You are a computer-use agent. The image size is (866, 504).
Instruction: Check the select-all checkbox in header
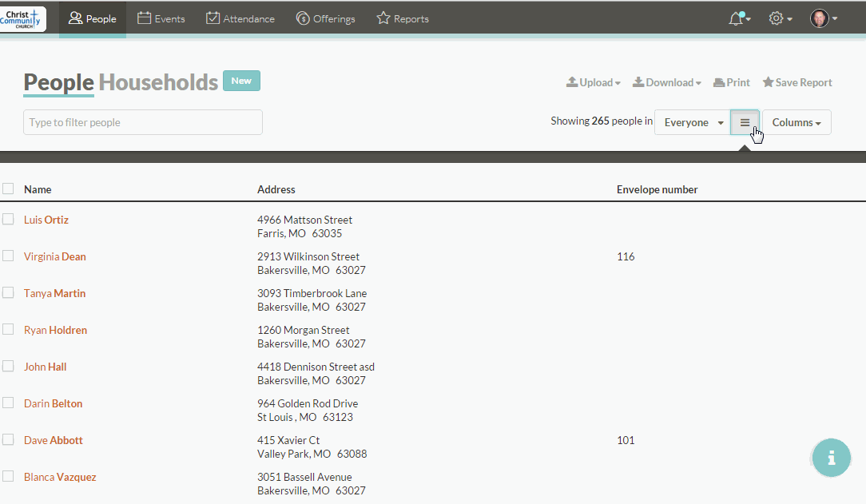pos(8,189)
